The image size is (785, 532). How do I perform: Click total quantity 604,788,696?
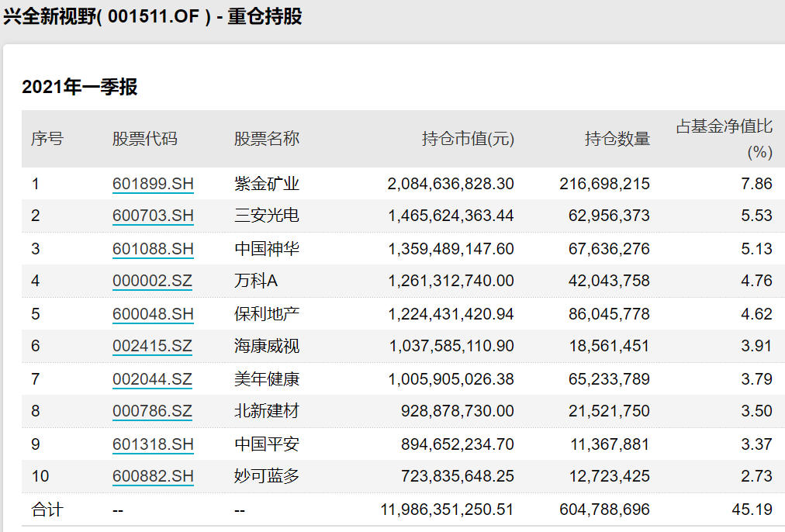tap(605, 510)
